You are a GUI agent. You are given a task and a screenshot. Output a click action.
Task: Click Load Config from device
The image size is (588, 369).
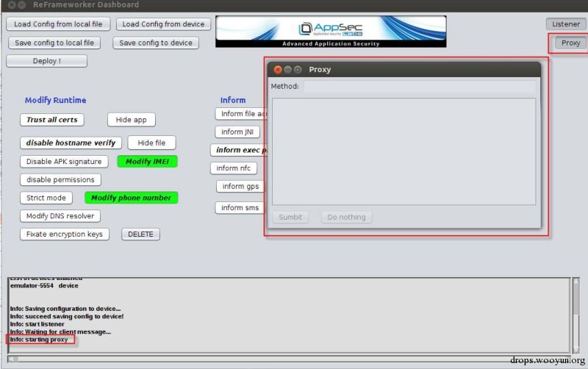(163, 24)
